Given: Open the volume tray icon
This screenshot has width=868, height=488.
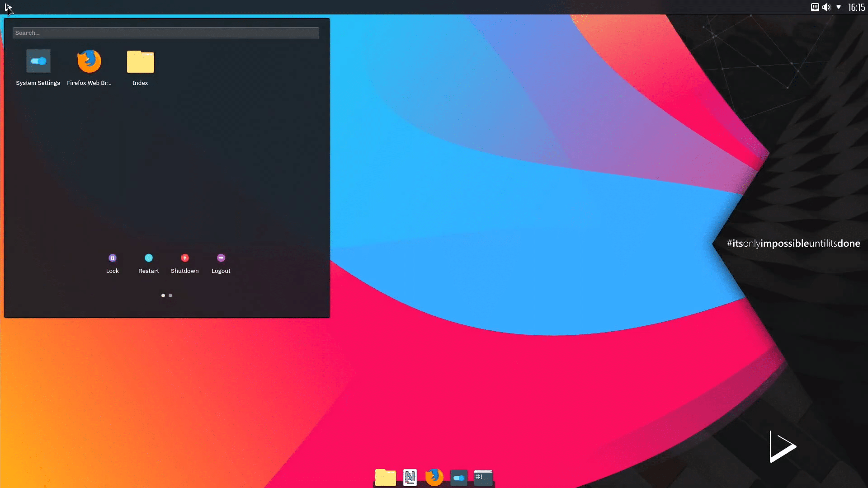Looking at the screenshot, I should click(x=826, y=7).
